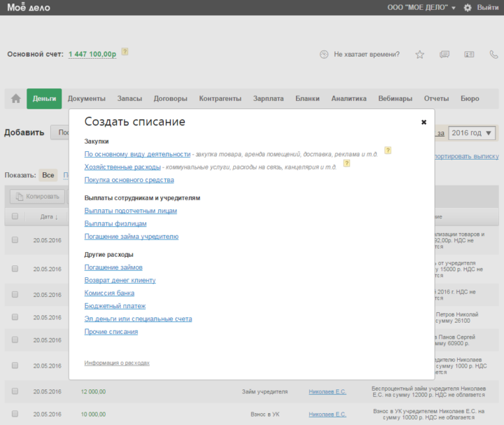This screenshot has width=504, height=425.
Task: Go to the home page icon
Action: (x=15, y=99)
